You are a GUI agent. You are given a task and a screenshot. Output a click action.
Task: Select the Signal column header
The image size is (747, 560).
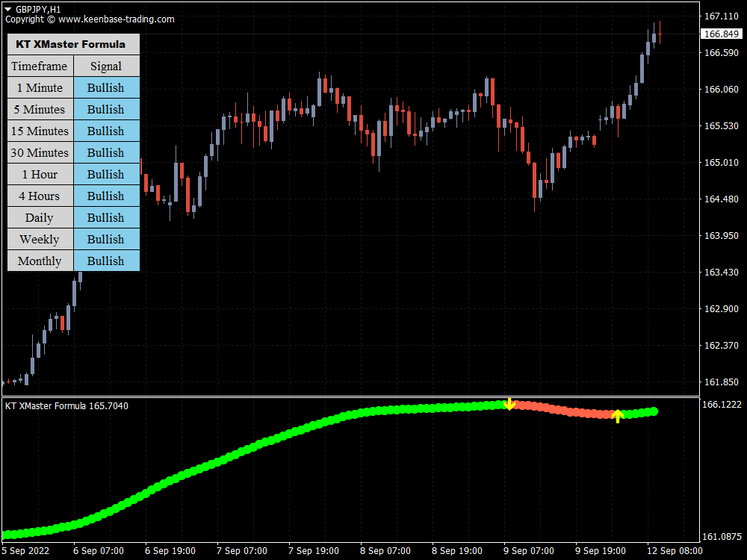107,66
